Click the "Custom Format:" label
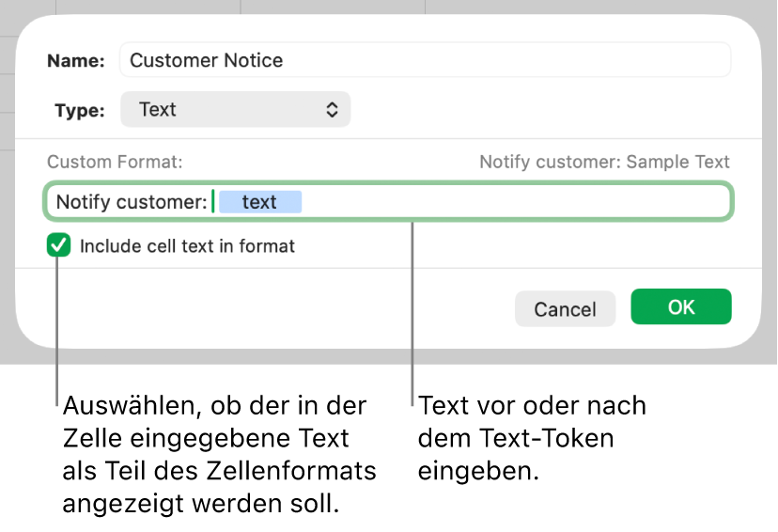Image resolution: width=778 pixels, height=532 pixels. tap(115, 162)
